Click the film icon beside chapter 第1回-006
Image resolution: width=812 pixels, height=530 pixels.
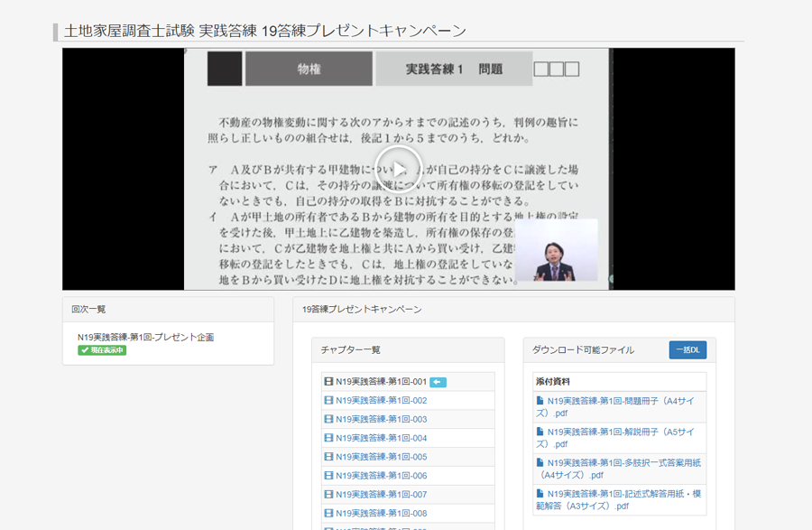coord(329,476)
